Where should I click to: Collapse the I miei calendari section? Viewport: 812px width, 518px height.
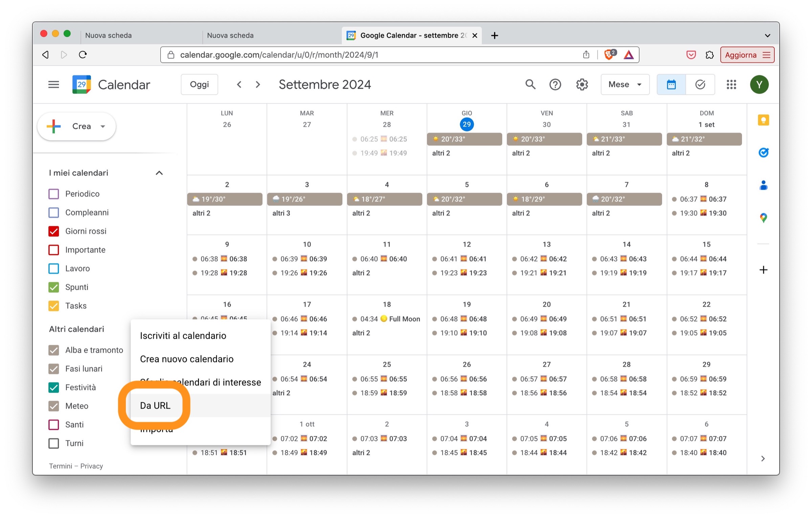[x=159, y=173]
